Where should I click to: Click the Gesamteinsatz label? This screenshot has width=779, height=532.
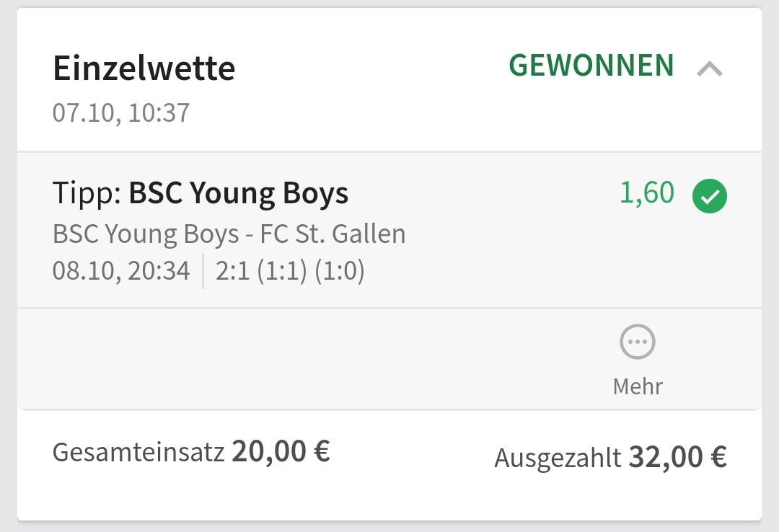click(138, 453)
